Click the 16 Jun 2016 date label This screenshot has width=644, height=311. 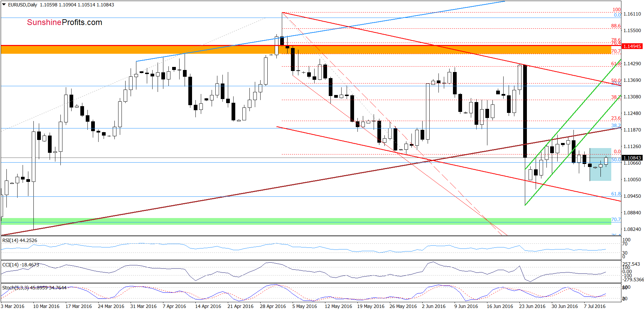tap(500, 306)
